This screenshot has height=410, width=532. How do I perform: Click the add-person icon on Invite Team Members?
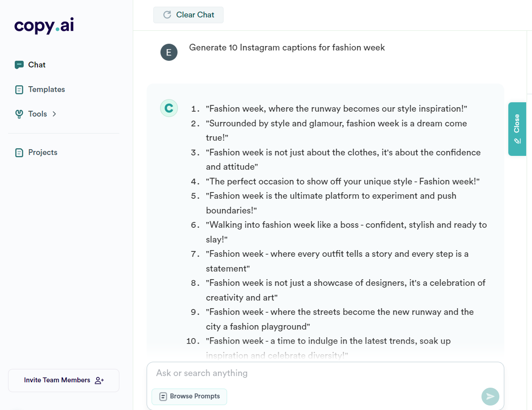pos(99,381)
